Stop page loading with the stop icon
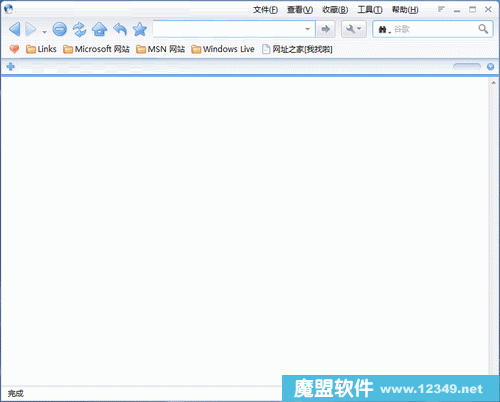 60,29
